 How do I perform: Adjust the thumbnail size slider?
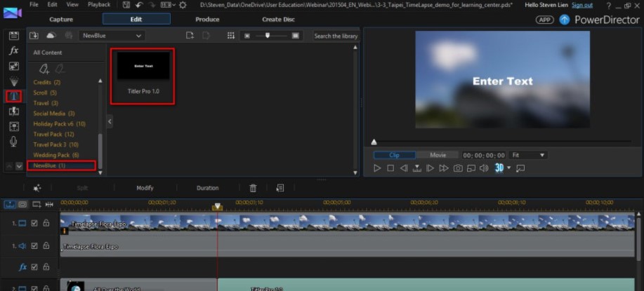coord(268,36)
